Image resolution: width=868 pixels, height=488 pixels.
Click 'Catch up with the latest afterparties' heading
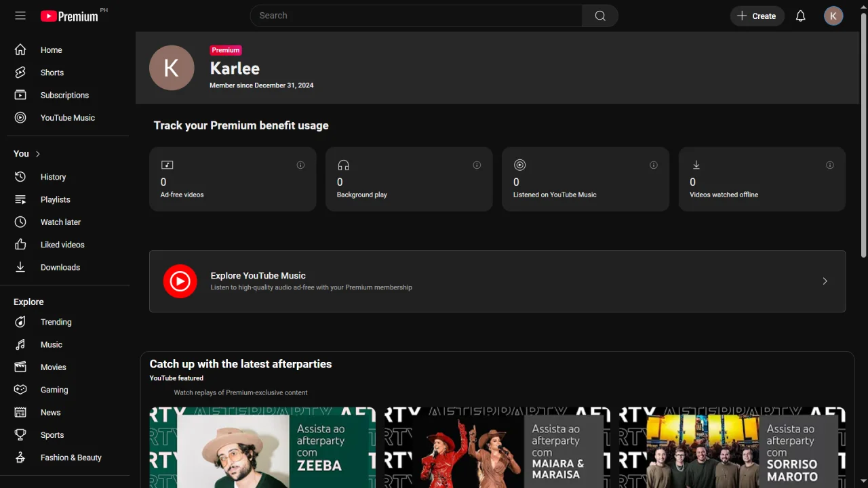point(241,364)
